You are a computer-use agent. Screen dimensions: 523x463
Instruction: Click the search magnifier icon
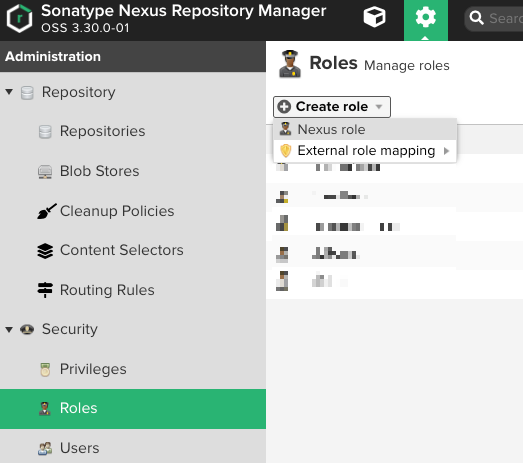(476, 18)
